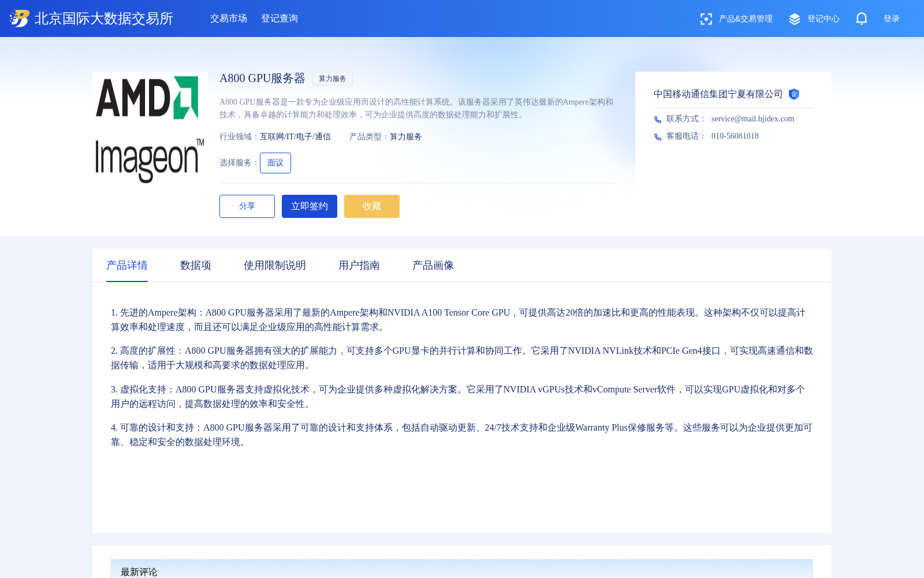Click the company name 中国移动通信集团宁夏有限公司

[718, 94]
